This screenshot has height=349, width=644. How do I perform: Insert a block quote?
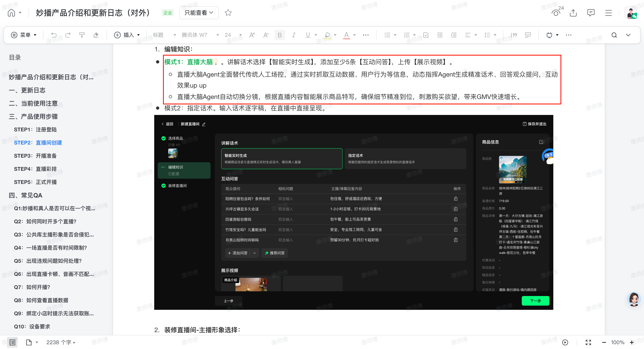click(514, 35)
